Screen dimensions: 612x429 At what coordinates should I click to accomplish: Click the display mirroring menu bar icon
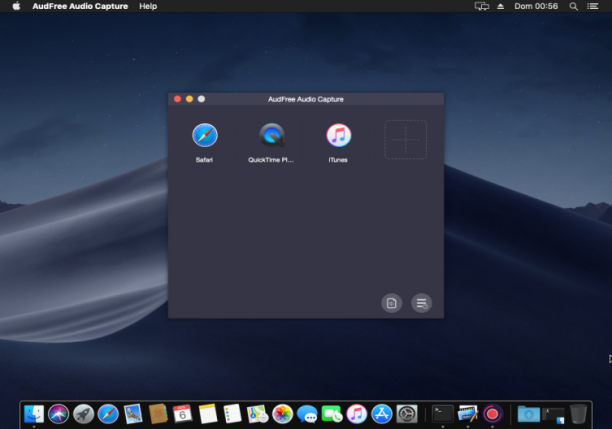pyautogui.click(x=482, y=6)
